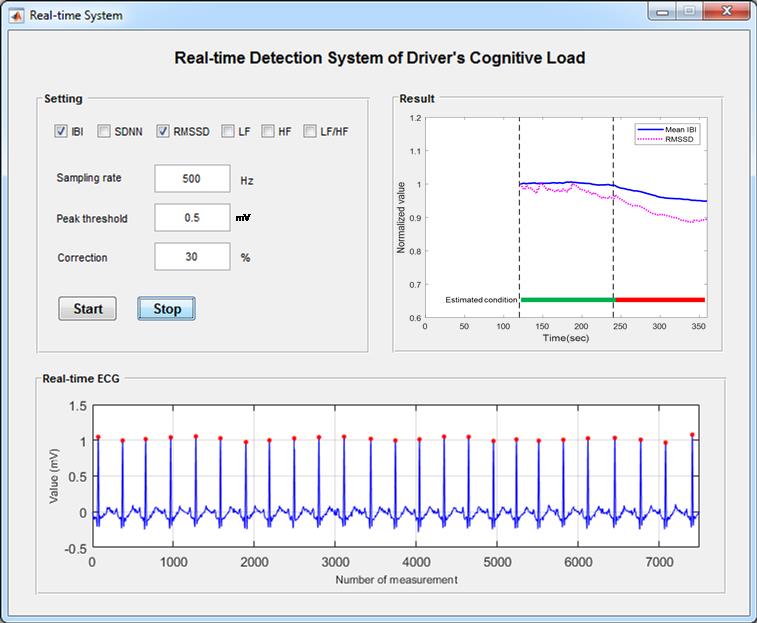Click the MATLAB icon in title bar

click(16, 15)
